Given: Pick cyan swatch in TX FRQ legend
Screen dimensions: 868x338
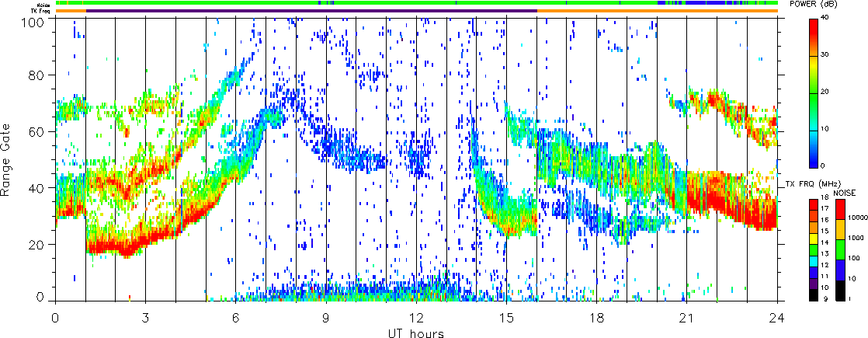Looking at the screenshot, I should tap(813, 262).
